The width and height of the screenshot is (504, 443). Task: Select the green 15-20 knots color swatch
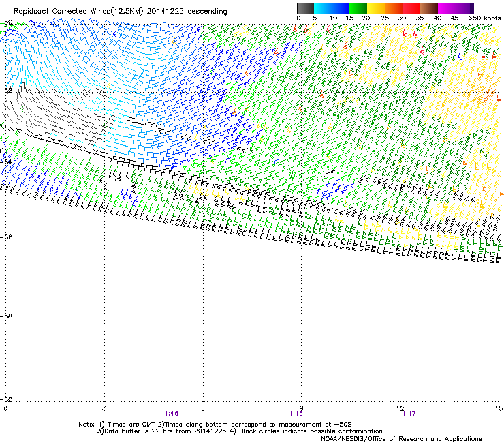pyautogui.click(x=358, y=8)
